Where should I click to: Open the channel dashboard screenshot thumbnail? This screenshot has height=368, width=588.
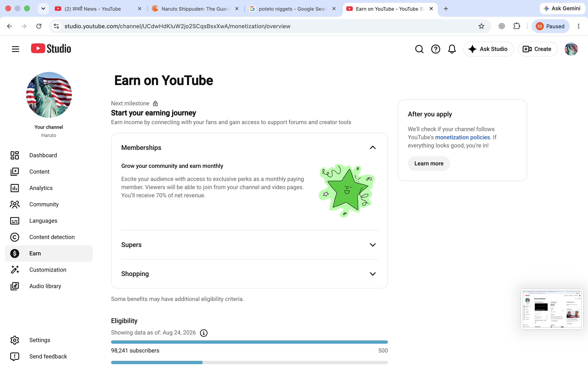[x=552, y=309]
